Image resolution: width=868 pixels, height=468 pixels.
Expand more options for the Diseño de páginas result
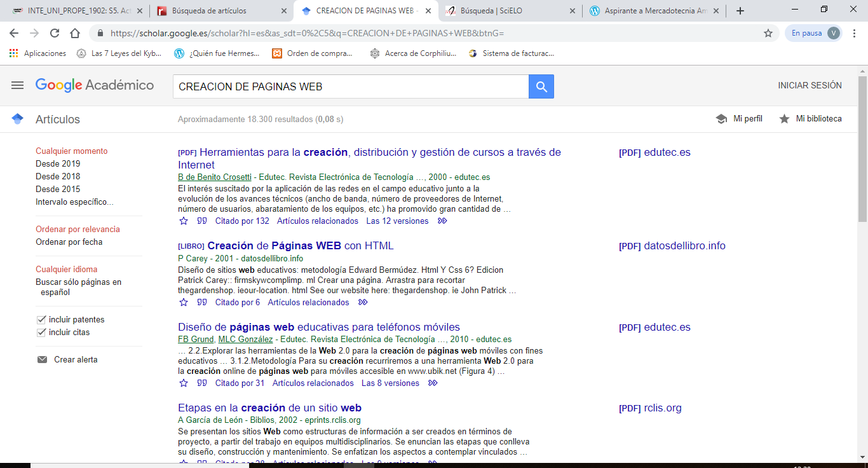433,383
